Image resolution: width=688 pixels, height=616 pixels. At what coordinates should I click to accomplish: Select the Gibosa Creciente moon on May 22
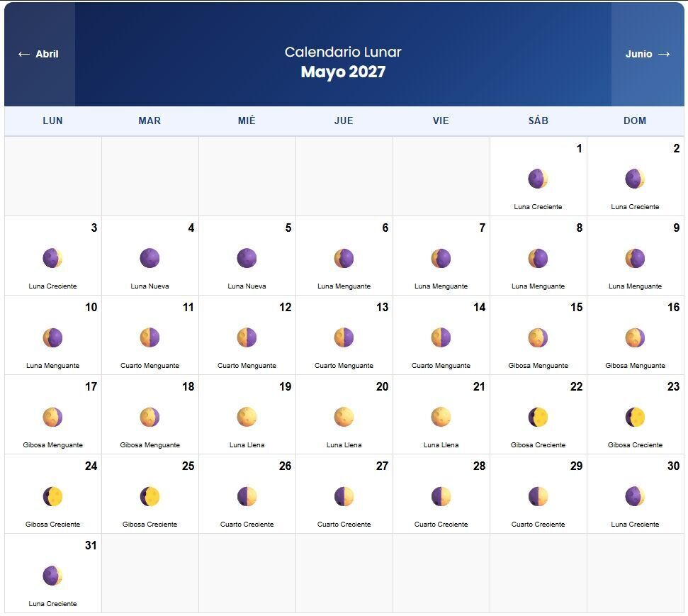538,417
